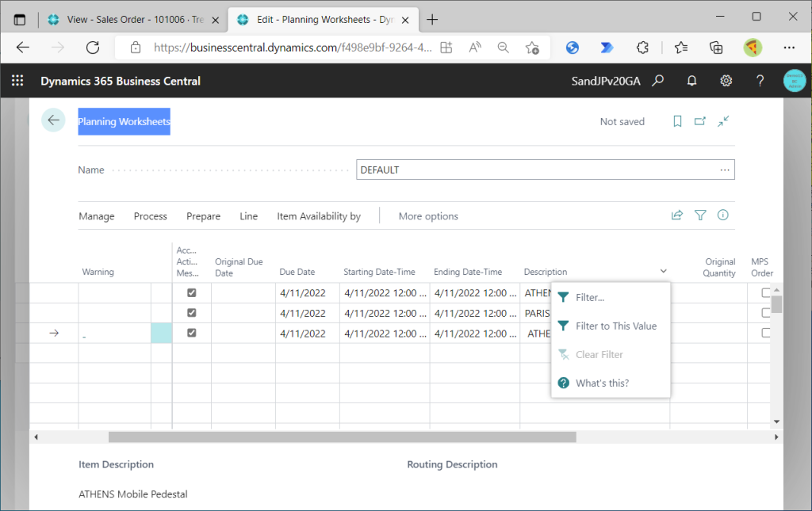Viewport: 812px width, 511px height.
Task: Open the browser favorites list icon
Action: [681, 48]
